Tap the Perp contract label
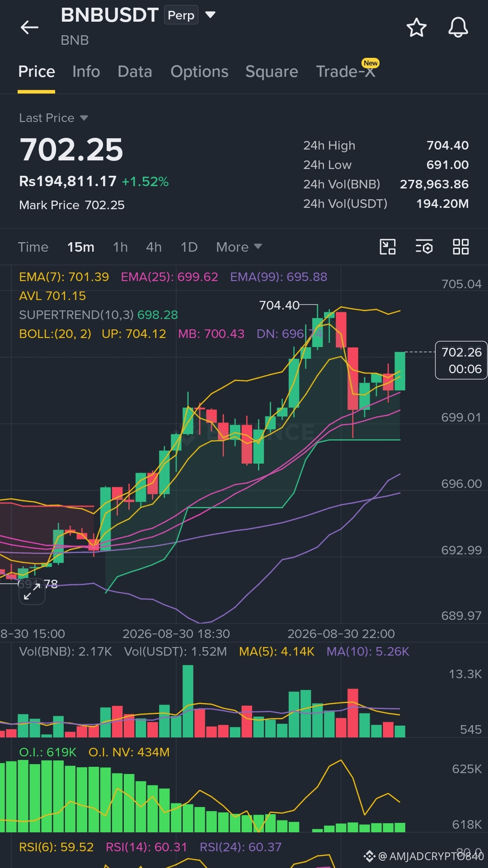The height and width of the screenshot is (868, 488). [x=181, y=15]
